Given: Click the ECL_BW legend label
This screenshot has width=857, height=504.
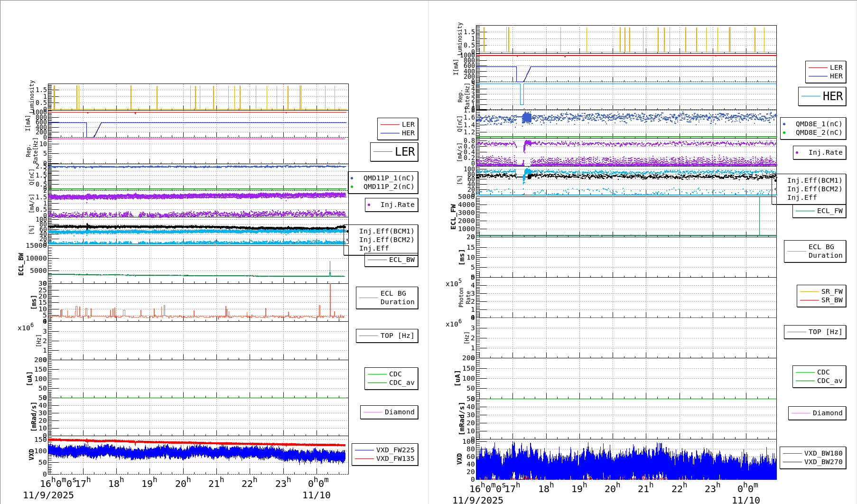Looking at the screenshot, I should click(x=401, y=260).
